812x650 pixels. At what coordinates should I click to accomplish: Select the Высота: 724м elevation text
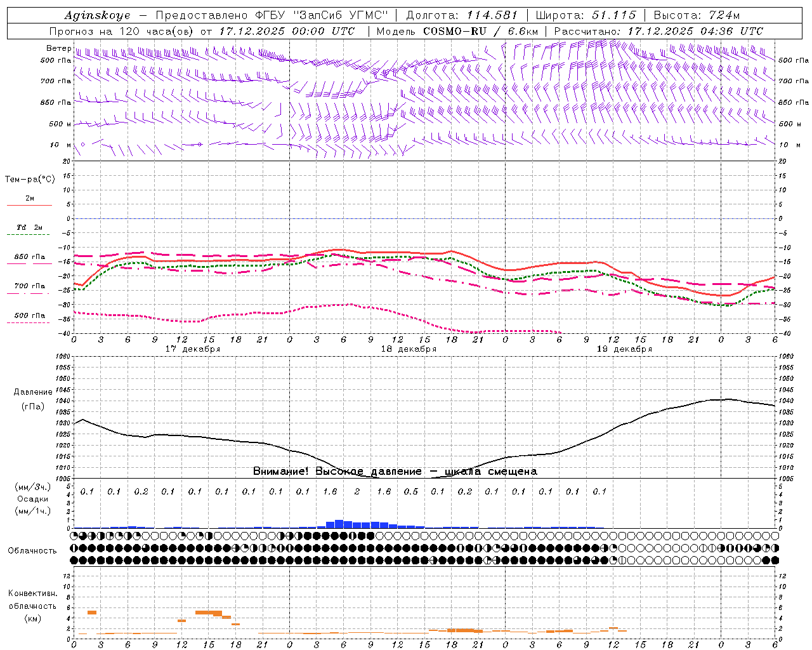[697, 15]
